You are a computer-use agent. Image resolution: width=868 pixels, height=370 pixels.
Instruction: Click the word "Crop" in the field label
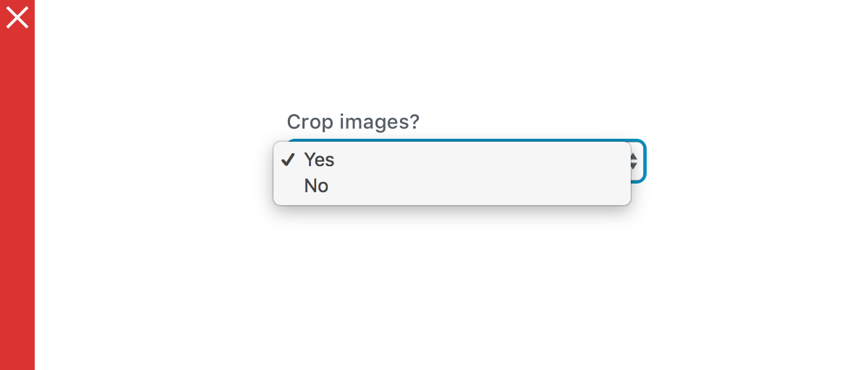pyautogui.click(x=310, y=121)
